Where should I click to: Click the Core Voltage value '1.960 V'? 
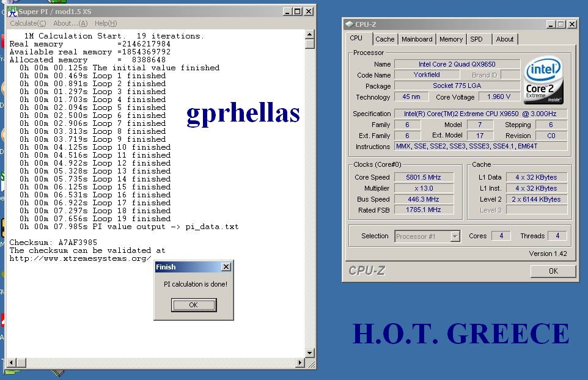499,97
